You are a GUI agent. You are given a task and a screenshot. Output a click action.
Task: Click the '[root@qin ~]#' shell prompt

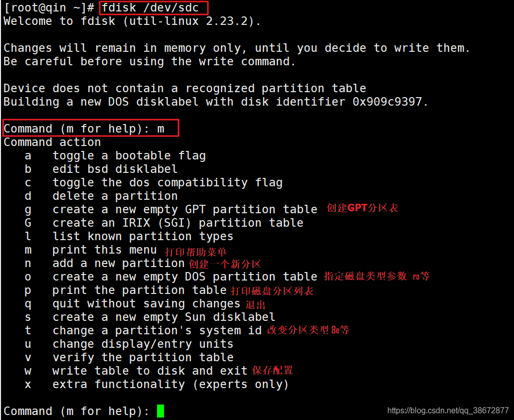(49, 8)
